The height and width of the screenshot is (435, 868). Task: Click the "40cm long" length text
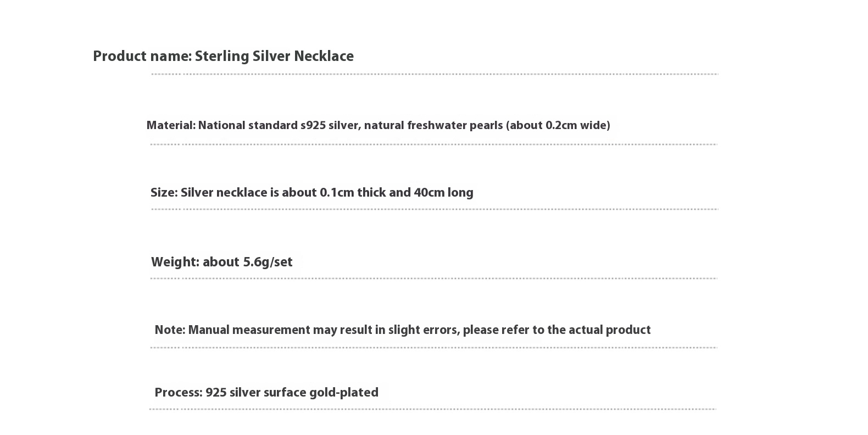pos(443,193)
